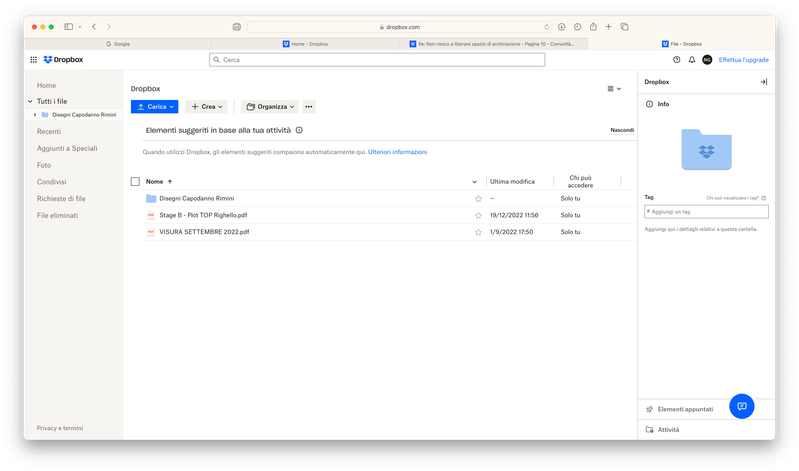This screenshot has height=471, width=799.
Task: Open Privacy e termini link
Action: coord(60,428)
